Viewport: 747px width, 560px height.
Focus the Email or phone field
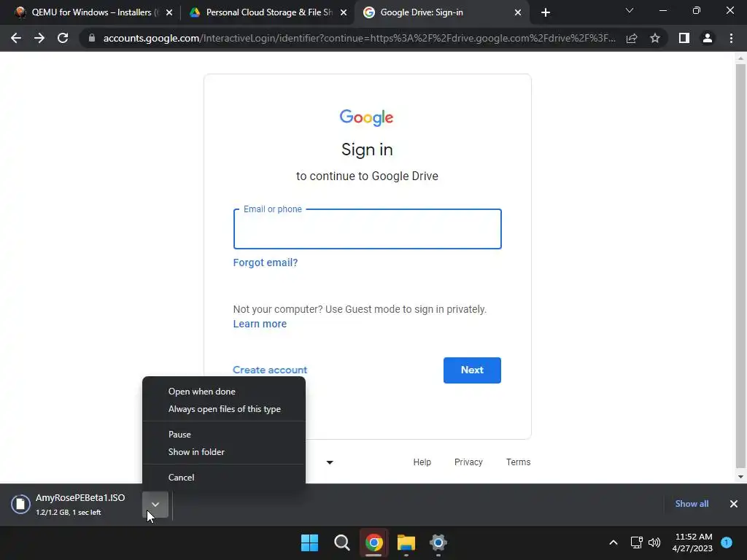coord(368,229)
